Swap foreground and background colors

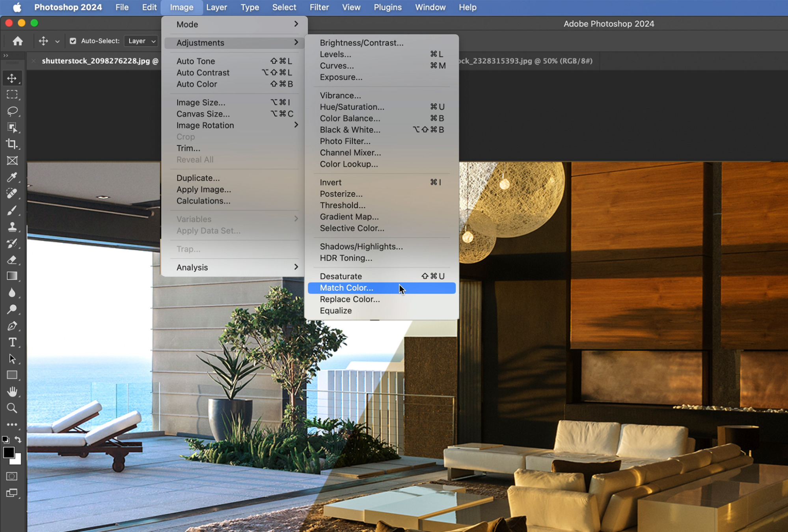point(18,439)
